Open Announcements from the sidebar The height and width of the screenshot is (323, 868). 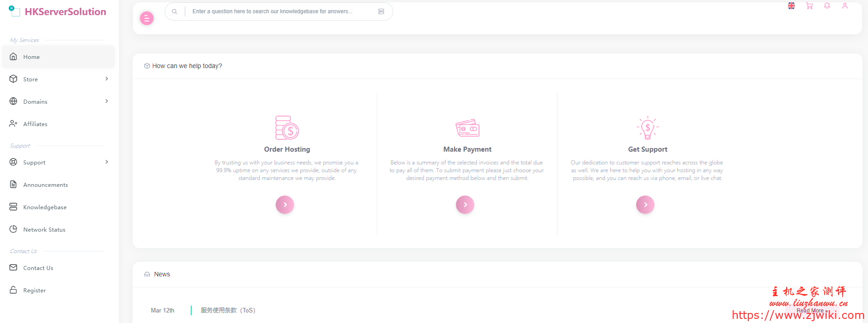tap(45, 185)
